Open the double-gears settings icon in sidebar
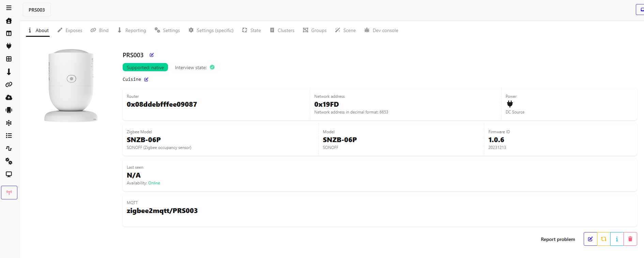644x258 pixels. [9, 161]
